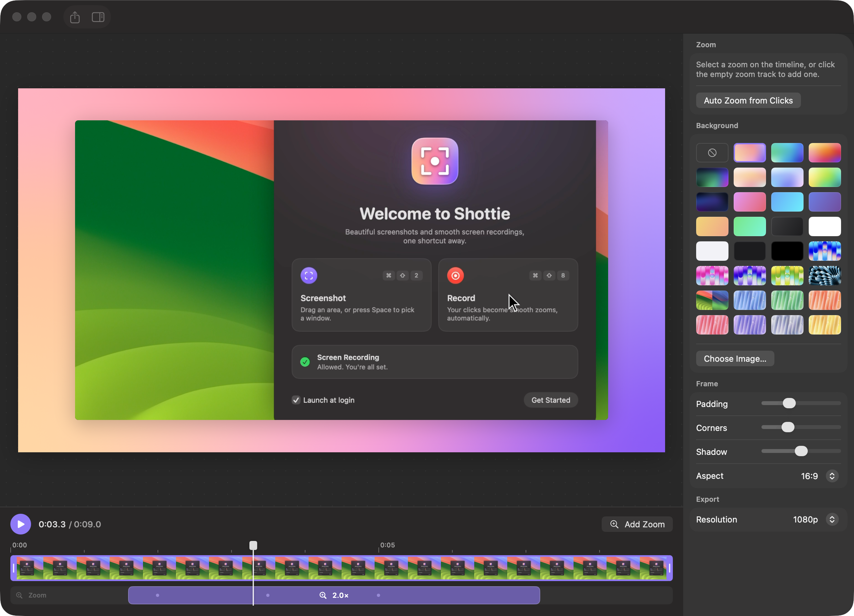Viewport: 854px width, 616px height.
Task: Select the pink-red ribbed glass wallpaper thumbnail
Action: coord(712,325)
